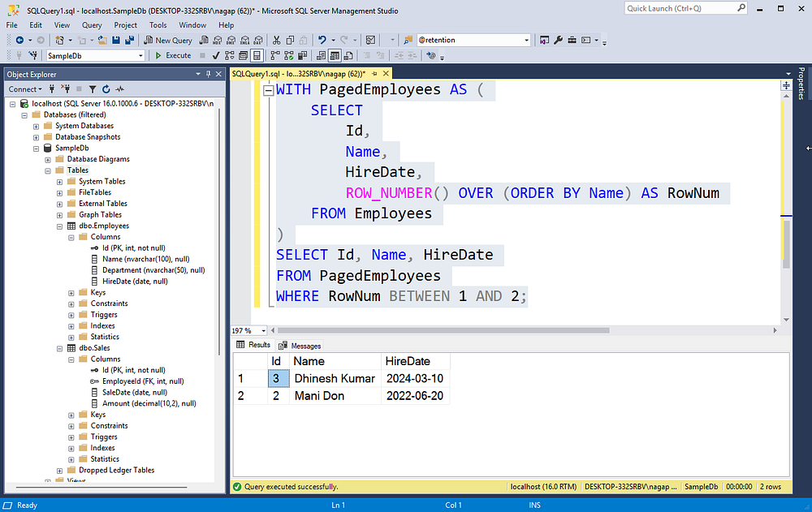The width and height of the screenshot is (812, 512).
Task: Adjust the 197% zoom control
Action: coord(246,330)
